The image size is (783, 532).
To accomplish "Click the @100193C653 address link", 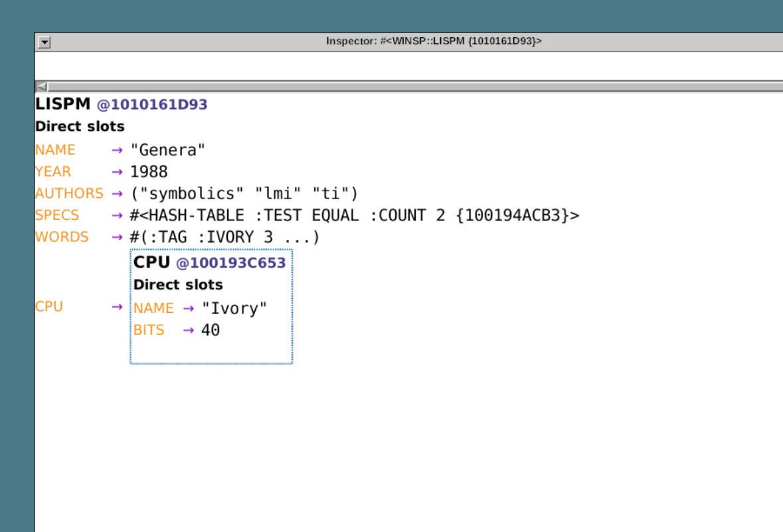I will (230, 263).
